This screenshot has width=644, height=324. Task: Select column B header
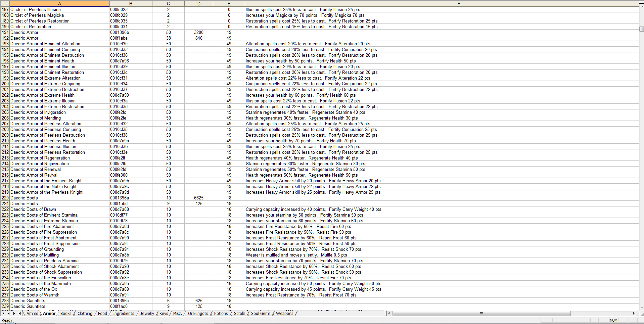click(x=131, y=3)
